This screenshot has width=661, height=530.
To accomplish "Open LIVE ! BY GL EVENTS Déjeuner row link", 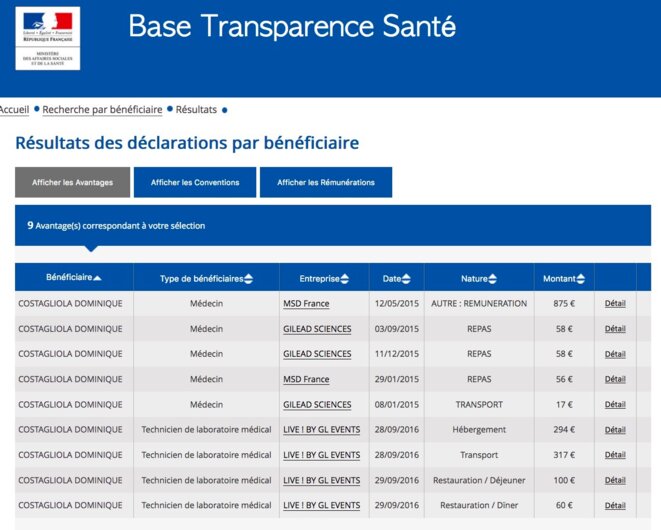I will click(x=322, y=480).
